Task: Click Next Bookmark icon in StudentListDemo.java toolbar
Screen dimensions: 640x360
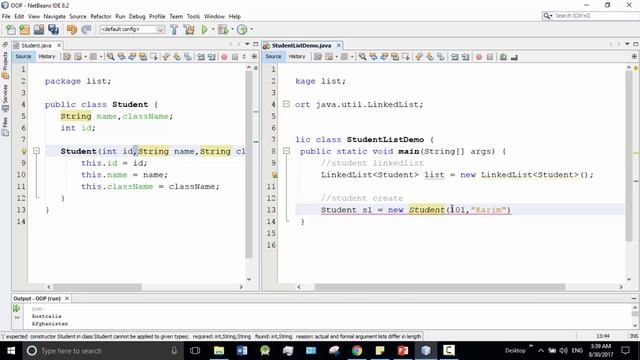Action: 430,57
